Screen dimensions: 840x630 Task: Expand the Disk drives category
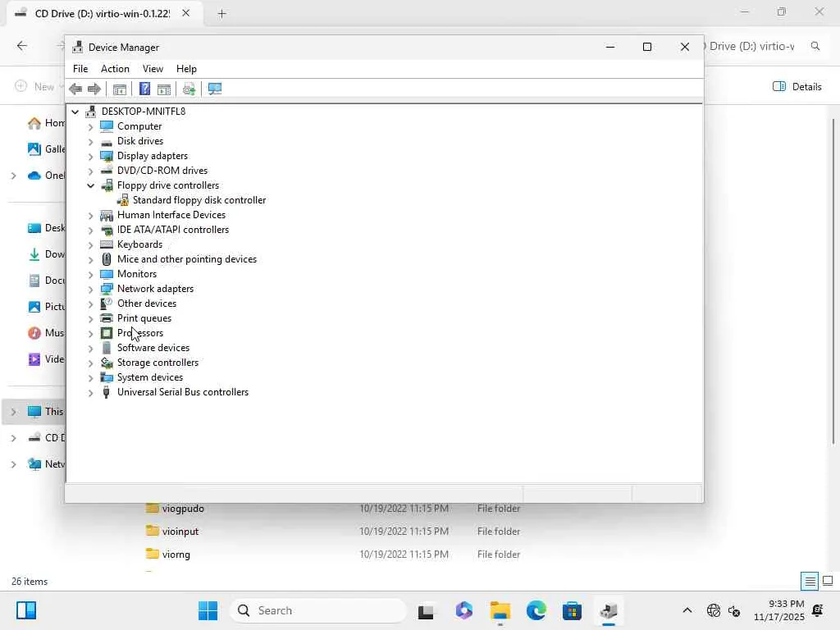point(90,141)
